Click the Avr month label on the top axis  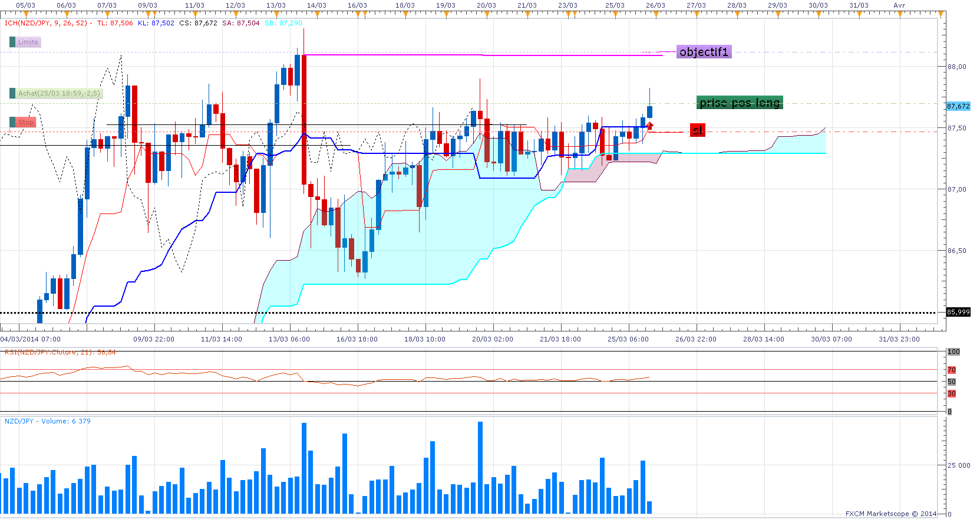tap(899, 5)
